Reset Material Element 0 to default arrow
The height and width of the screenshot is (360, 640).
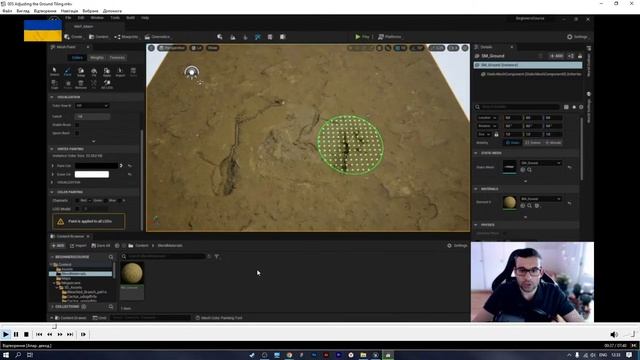(x=569, y=203)
